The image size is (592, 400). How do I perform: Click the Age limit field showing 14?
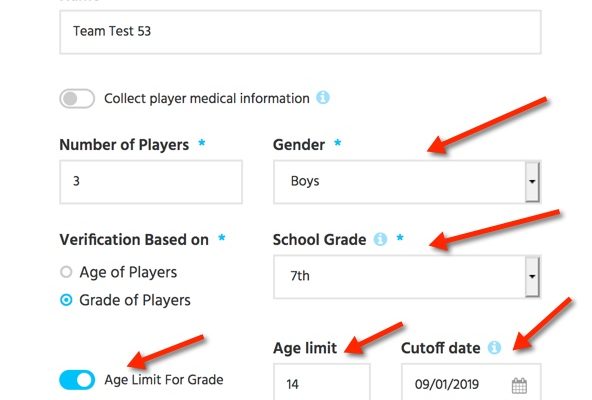coord(322,382)
